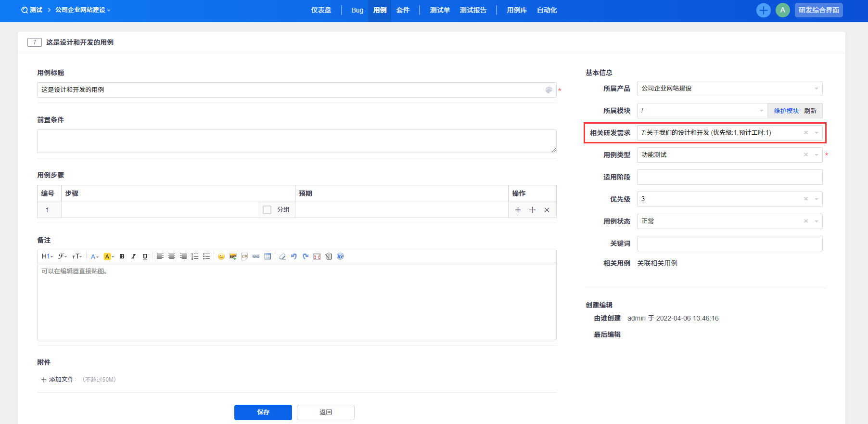
Task: Toggle bold formatting in the notes editor
Action: tap(122, 257)
